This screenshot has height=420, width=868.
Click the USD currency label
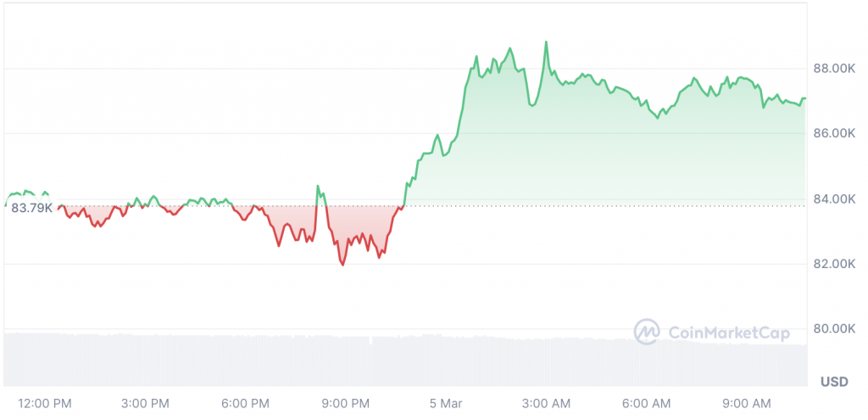tap(834, 382)
